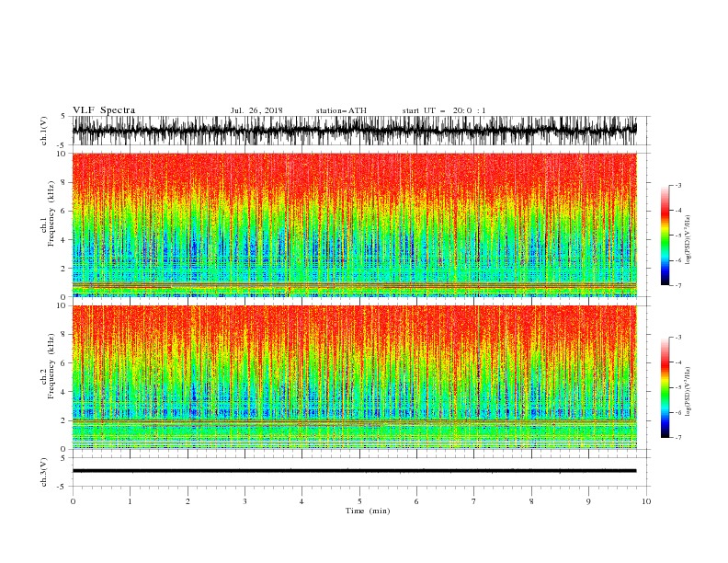Click the "ch.1(V)" waveform axis label
728x563 pixels.
[44, 131]
